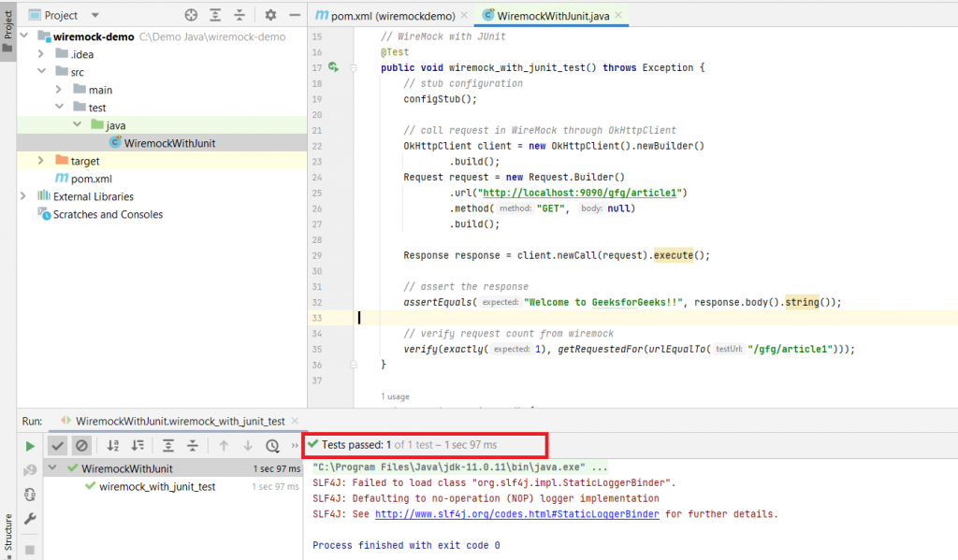
Task: Click the wrench settings icon in Run panel
Action: [x=30, y=519]
